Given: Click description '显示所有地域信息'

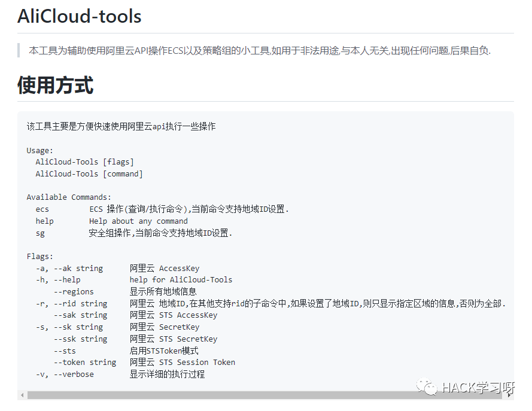Looking at the screenshot, I should (163, 291).
